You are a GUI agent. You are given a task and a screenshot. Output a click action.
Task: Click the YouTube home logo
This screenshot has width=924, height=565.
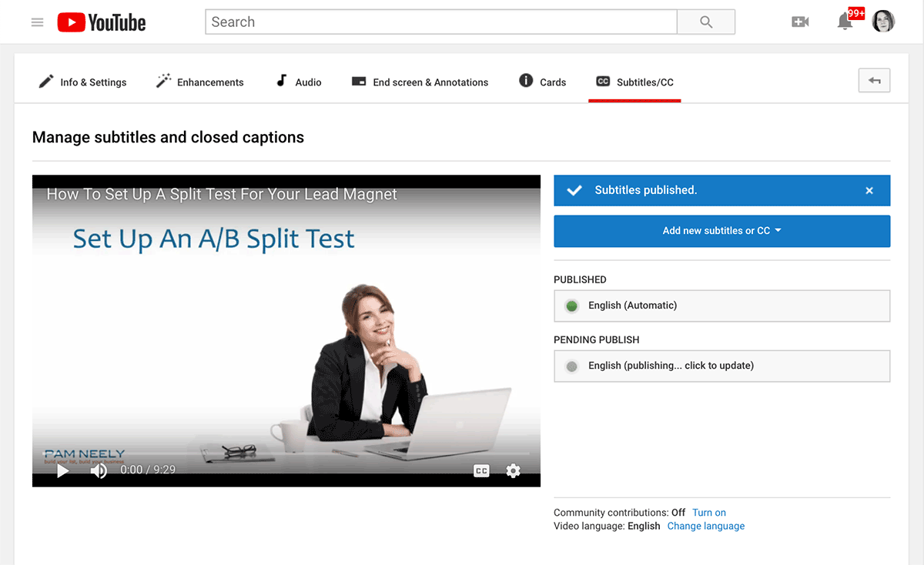(x=102, y=22)
